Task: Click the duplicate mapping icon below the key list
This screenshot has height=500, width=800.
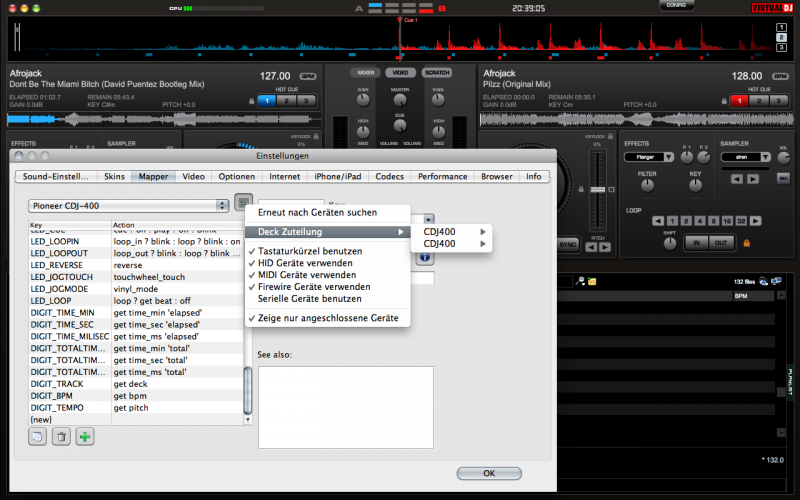Action: (37, 437)
